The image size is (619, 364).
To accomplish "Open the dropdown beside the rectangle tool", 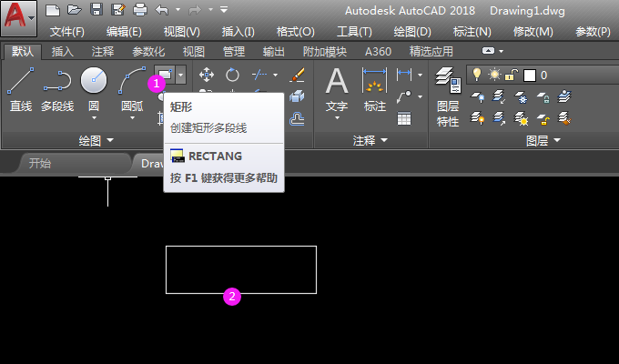I will click(181, 75).
